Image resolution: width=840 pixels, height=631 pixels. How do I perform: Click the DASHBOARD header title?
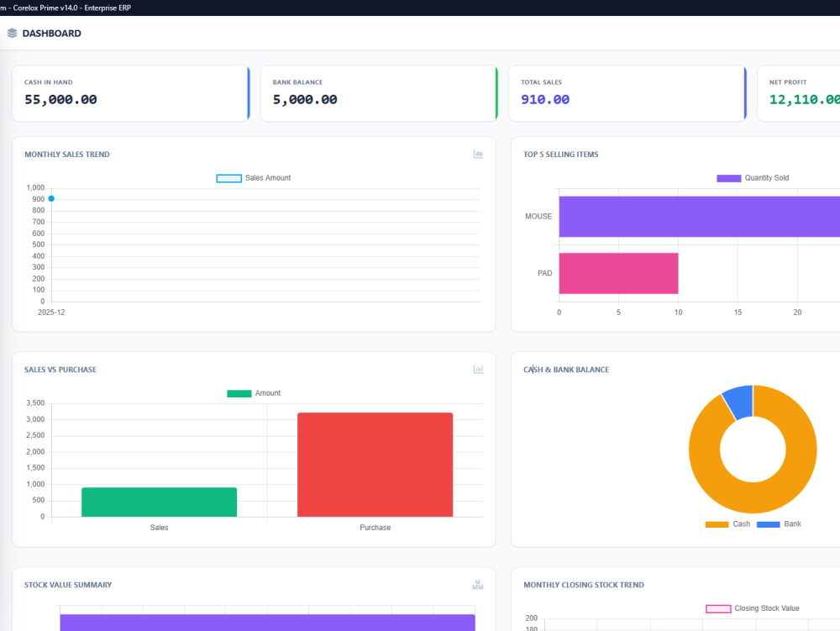point(51,34)
